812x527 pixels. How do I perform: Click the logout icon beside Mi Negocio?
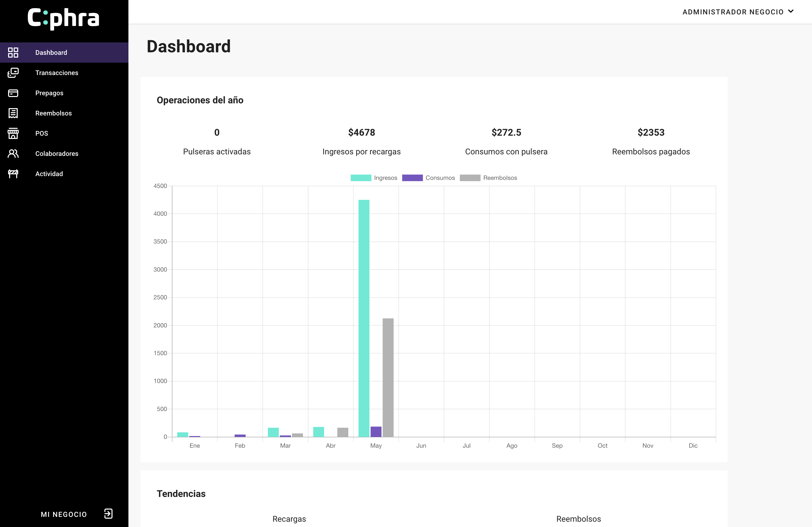[108, 514]
